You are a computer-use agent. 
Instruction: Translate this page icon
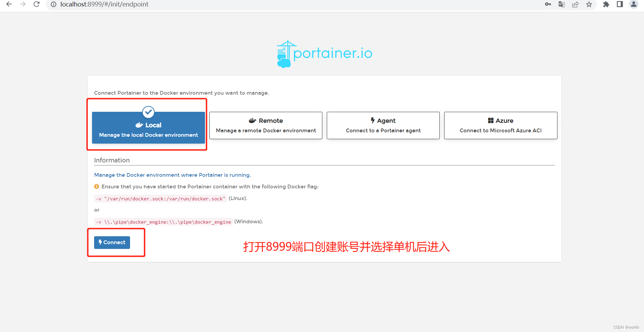coord(562,4)
